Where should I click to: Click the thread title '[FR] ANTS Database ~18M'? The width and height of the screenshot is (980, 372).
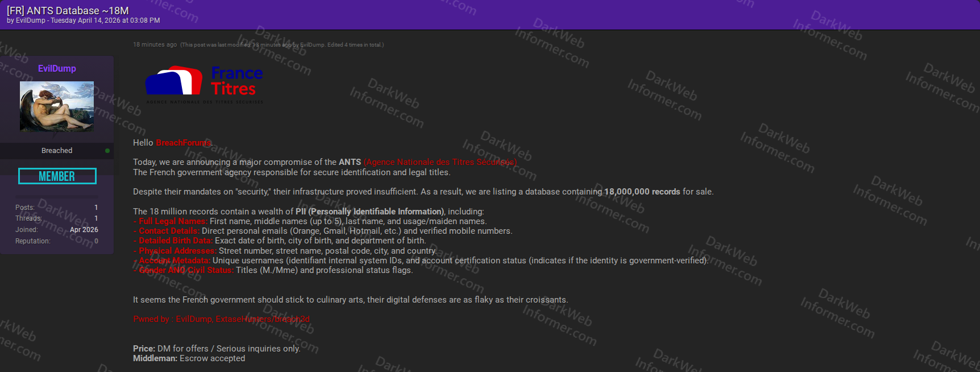tap(68, 10)
